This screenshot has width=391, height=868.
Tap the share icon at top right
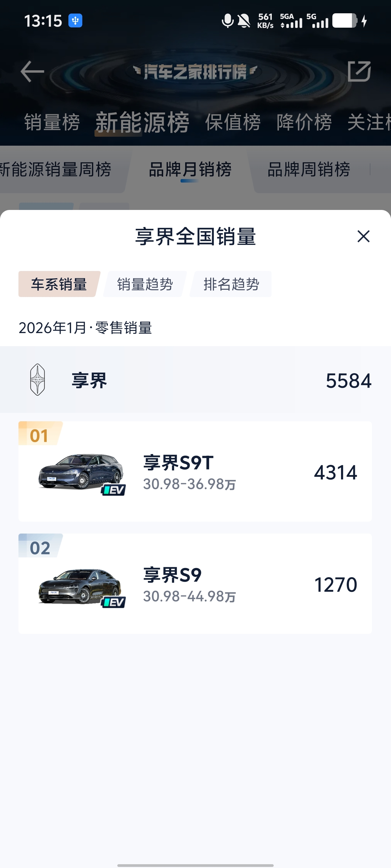359,71
